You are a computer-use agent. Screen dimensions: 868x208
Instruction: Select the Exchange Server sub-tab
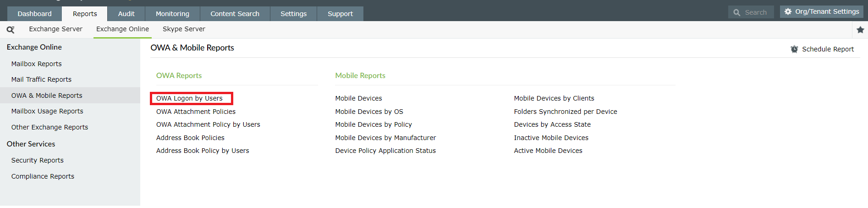click(x=55, y=29)
